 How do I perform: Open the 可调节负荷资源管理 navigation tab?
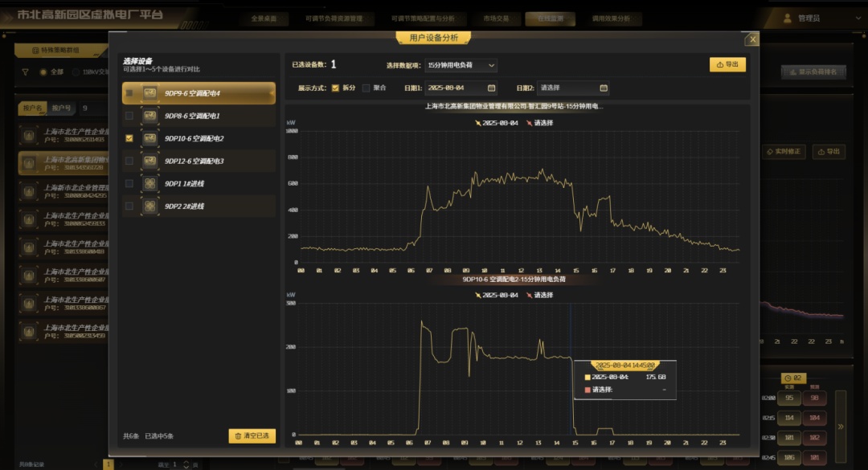pyautogui.click(x=334, y=18)
